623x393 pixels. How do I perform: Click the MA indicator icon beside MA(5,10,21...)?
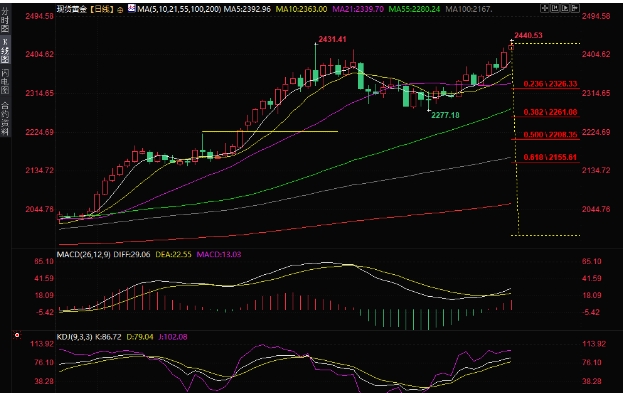[x=132, y=8]
